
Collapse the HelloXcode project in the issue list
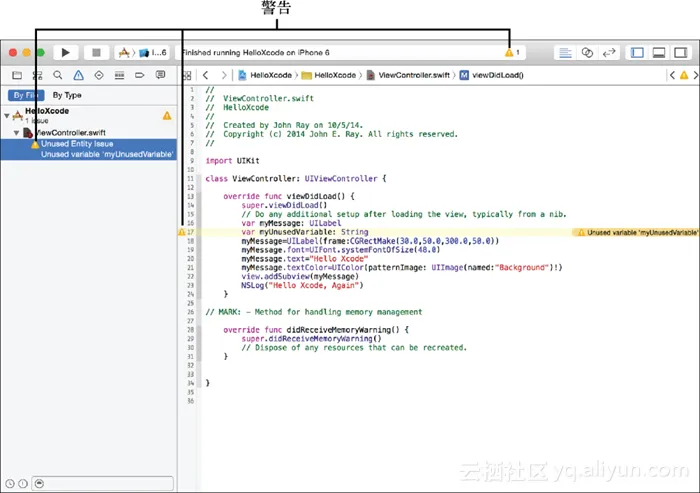(x=7, y=116)
